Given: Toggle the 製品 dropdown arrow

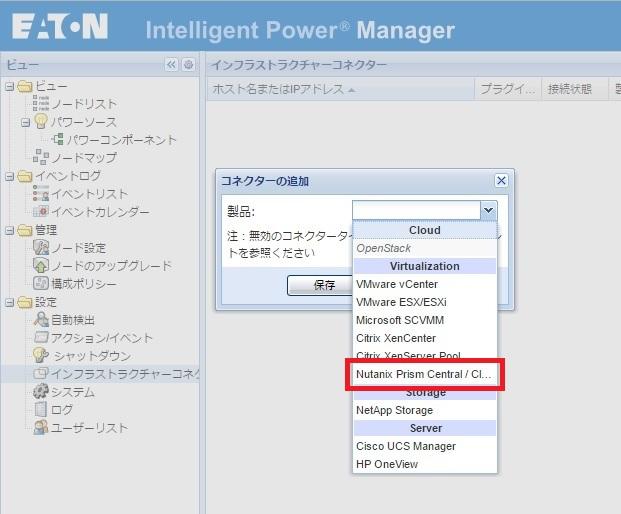Looking at the screenshot, I should pos(489,210).
